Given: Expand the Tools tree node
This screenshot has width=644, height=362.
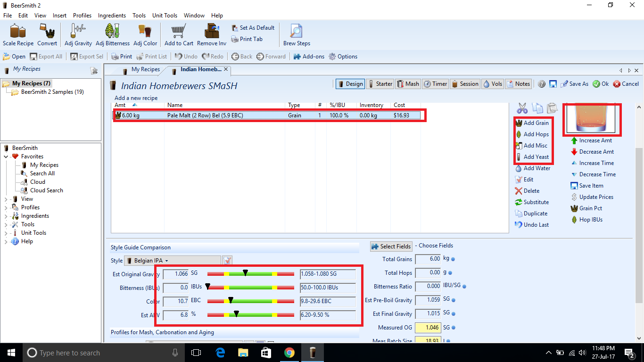Looking at the screenshot, I should [x=6, y=224].
